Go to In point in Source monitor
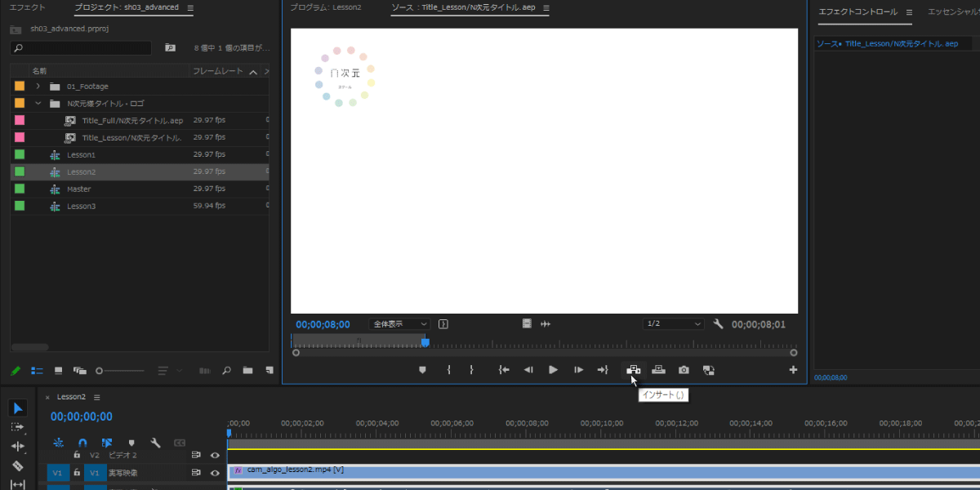 point(504,370)
